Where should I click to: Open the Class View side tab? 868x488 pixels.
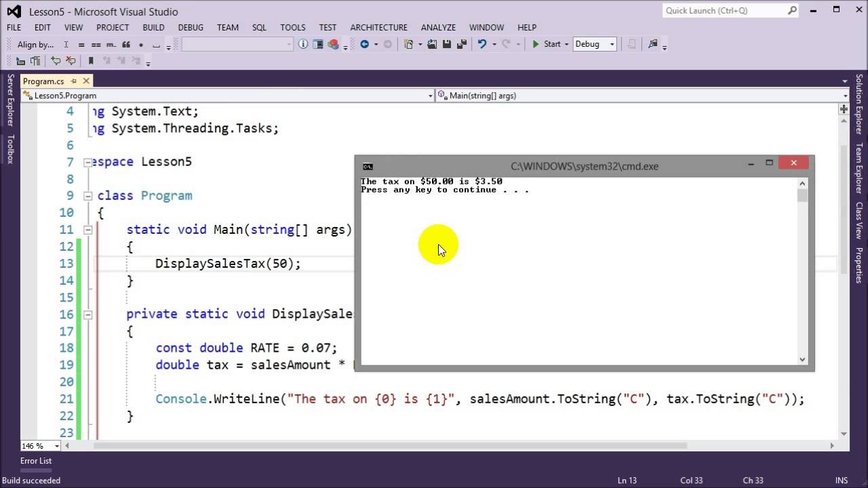[859, 220]
